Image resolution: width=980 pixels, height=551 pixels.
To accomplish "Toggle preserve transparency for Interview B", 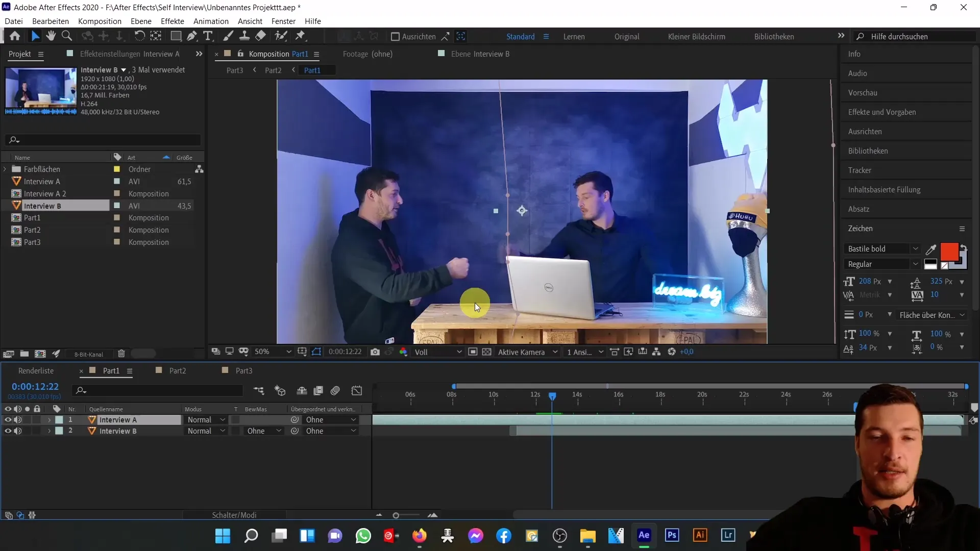I will (x=236, y=431).
